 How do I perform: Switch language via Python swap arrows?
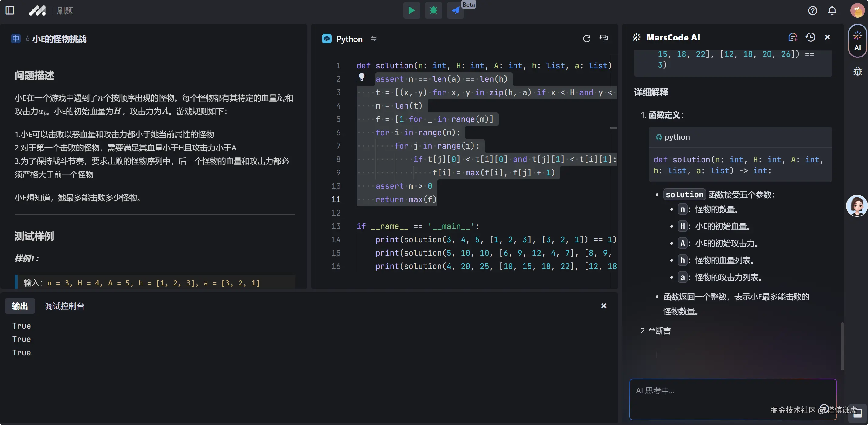click(373, 39)
